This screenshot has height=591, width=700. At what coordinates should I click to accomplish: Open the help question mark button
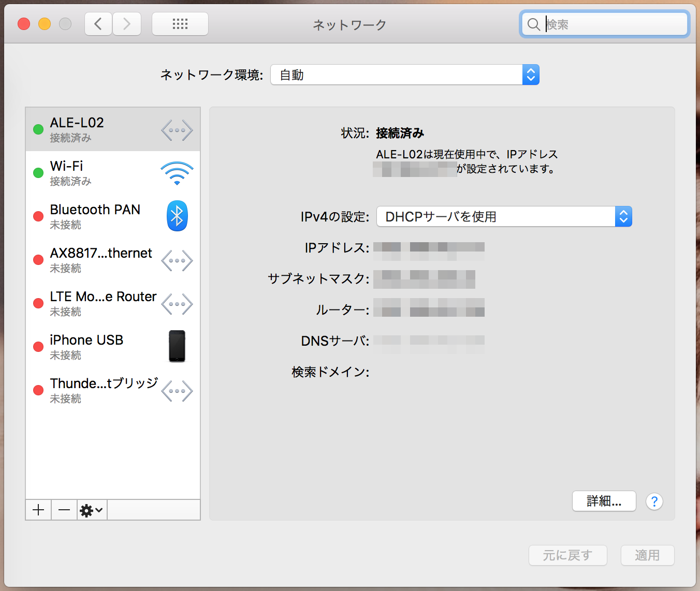coord(654,501)
